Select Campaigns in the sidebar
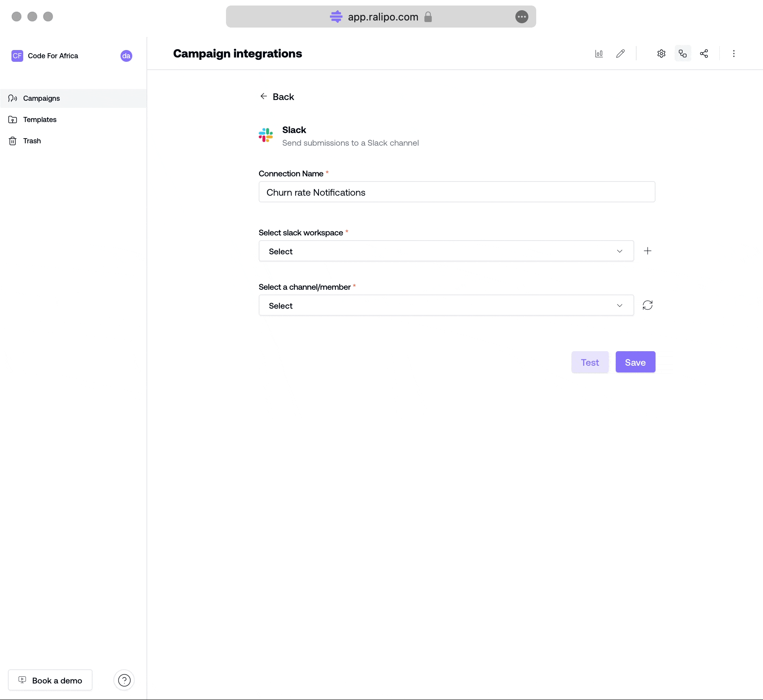 coord(41,98)
